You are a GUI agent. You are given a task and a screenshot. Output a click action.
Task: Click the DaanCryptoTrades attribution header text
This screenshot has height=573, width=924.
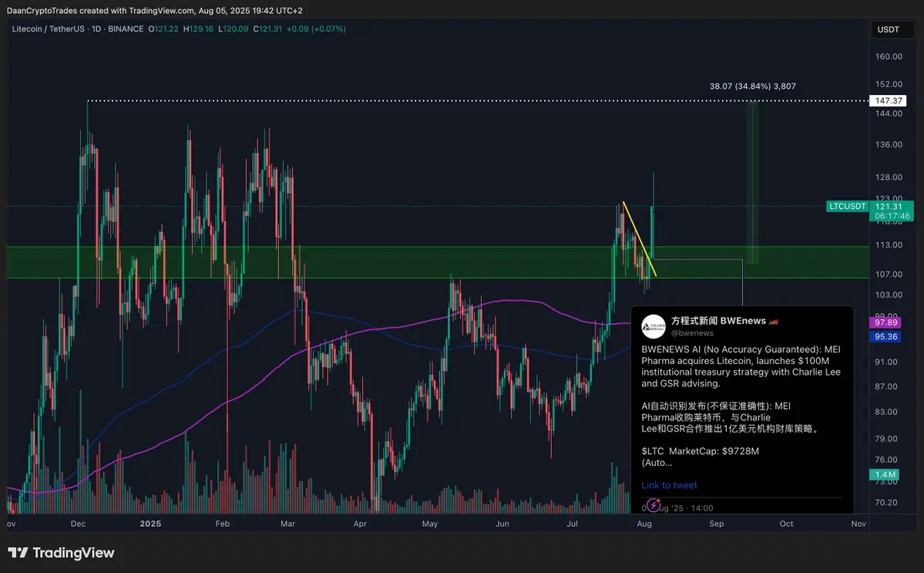pyautogui.click(x=154, y=11)
